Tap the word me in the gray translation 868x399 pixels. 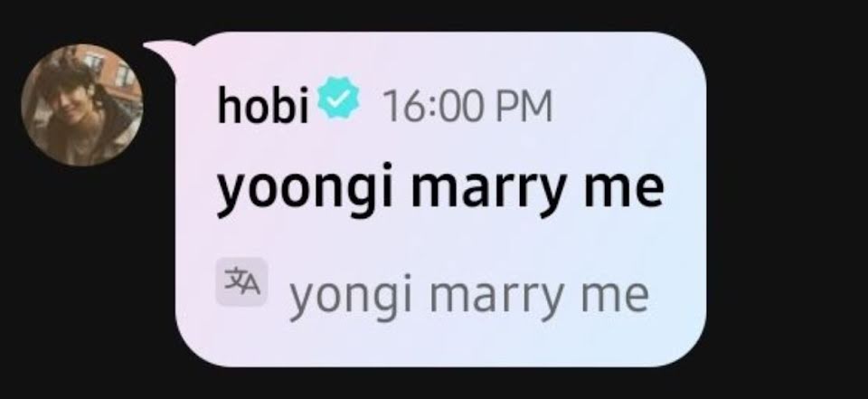point(615,297)
